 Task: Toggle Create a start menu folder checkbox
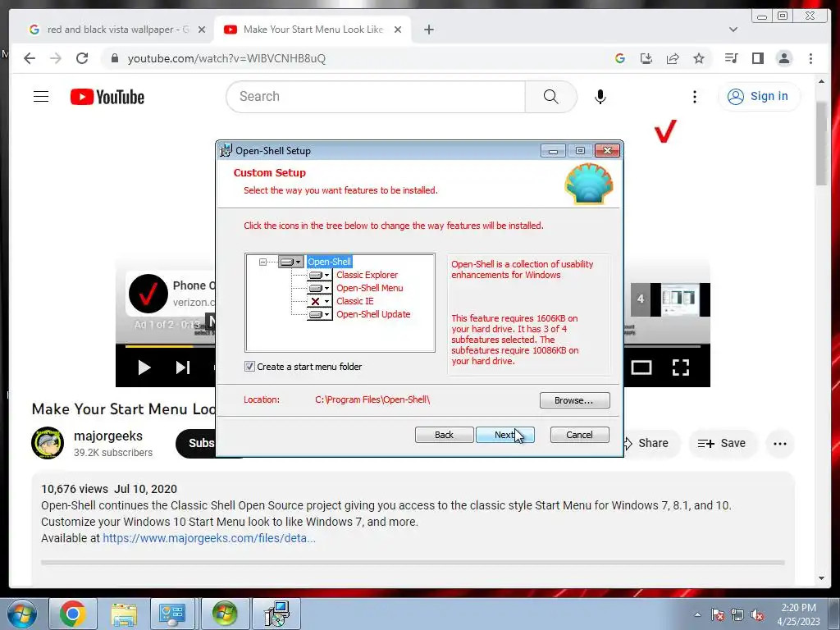(x=249, y=367)
